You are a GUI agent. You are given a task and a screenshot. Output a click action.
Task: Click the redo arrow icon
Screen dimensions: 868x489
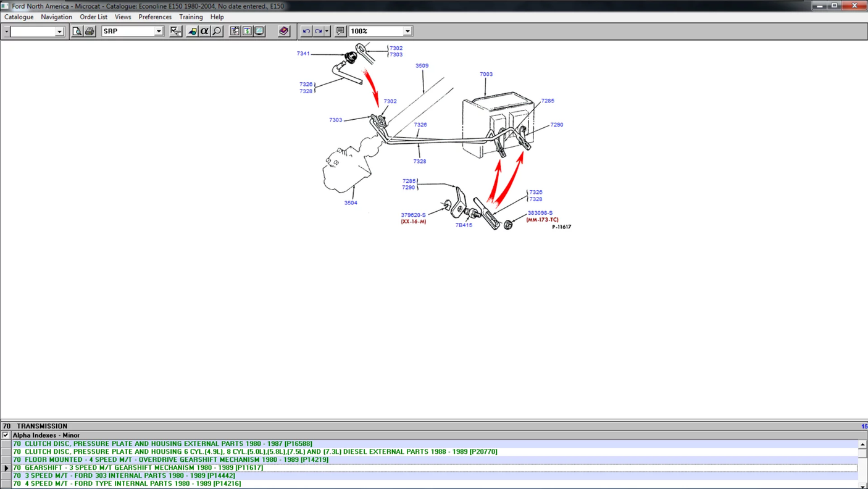(319, 31)
